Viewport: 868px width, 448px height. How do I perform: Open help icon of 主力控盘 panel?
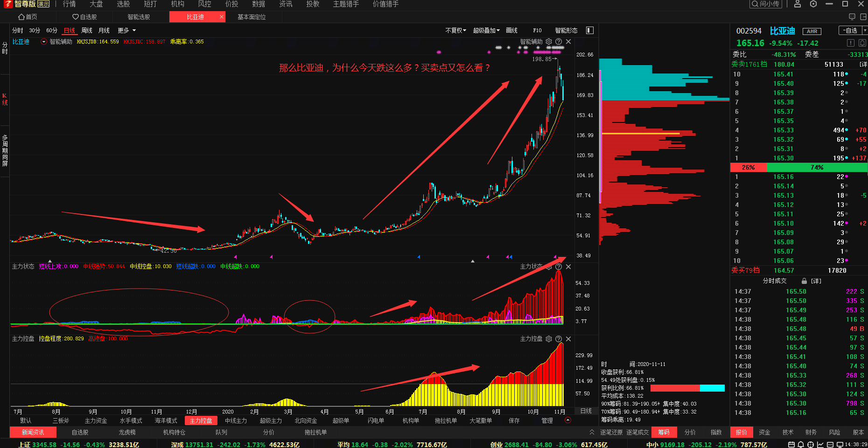point(559,339)
